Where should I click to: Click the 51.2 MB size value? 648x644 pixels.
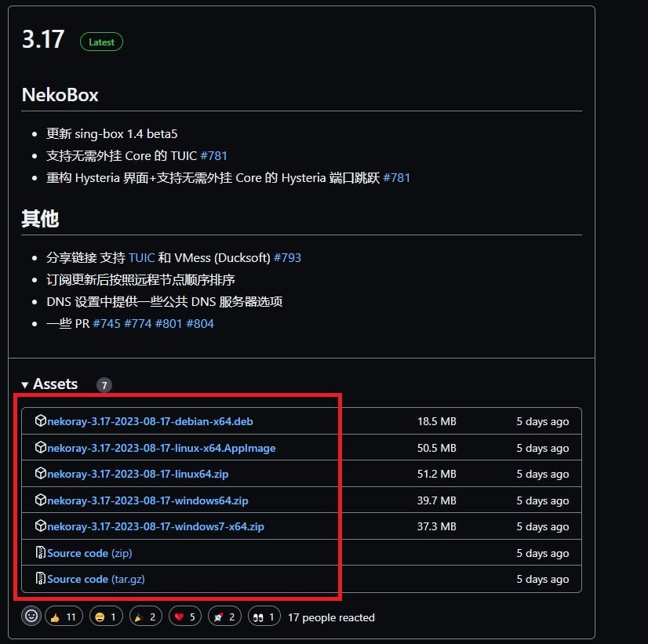point(436,474)
